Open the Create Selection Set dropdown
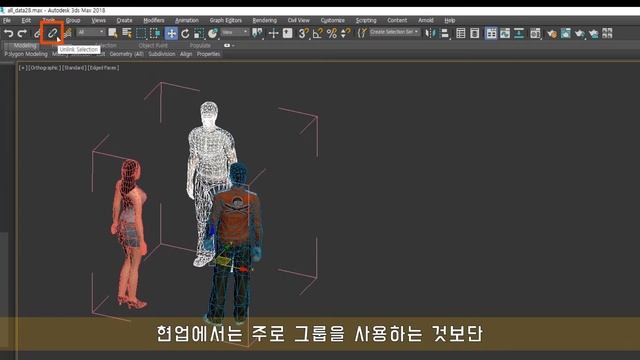This screenshot has width=640, height=360. 394,32
